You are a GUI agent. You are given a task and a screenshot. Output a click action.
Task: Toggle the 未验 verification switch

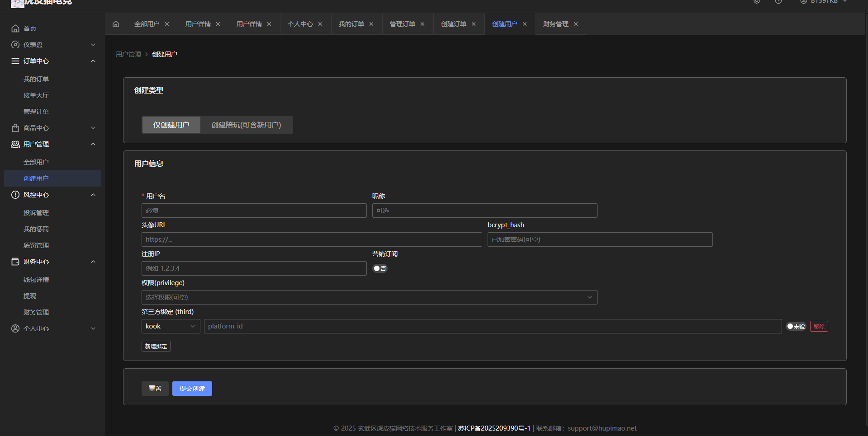(796, 326)
